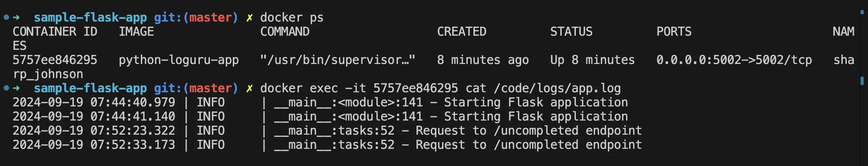The image size is (868, 166).
Task: Click the green arrow on docker exec prompt
Action: click(16, 88)
